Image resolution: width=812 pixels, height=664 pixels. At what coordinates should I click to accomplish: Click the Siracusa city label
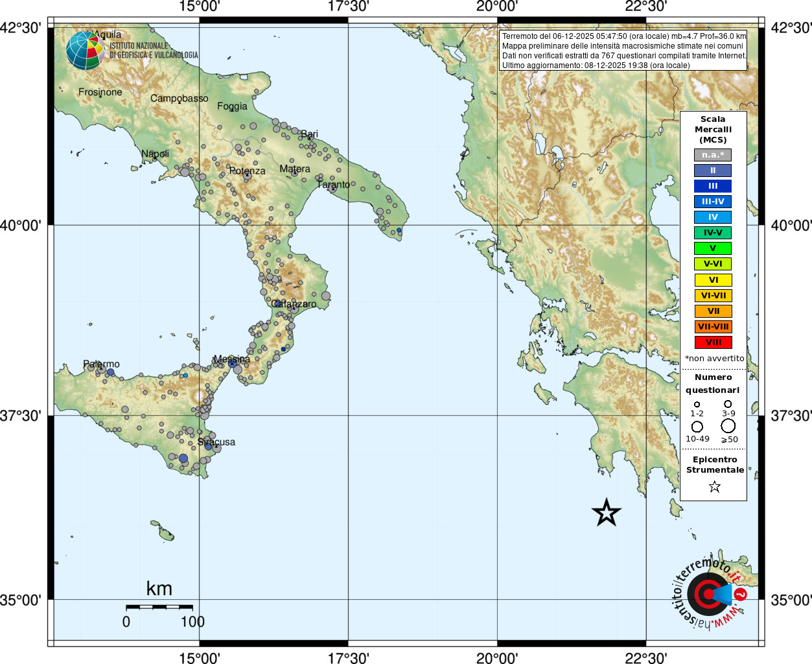click(x=216, y=442)
